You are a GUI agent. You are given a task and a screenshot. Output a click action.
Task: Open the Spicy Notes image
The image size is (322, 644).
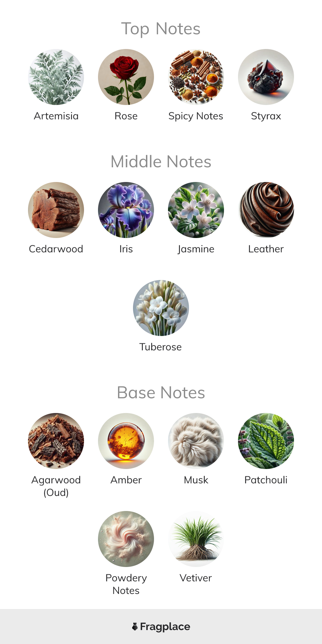click(196, 77)
